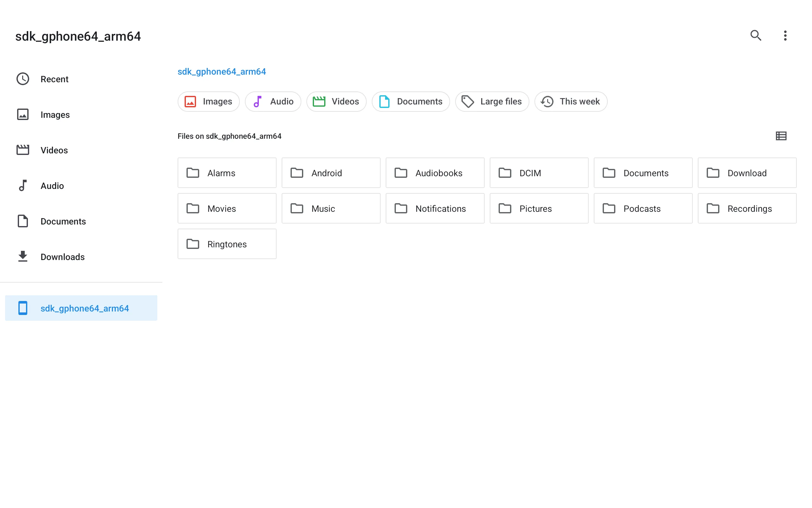Switch to list view layout icon

(781, 136)
